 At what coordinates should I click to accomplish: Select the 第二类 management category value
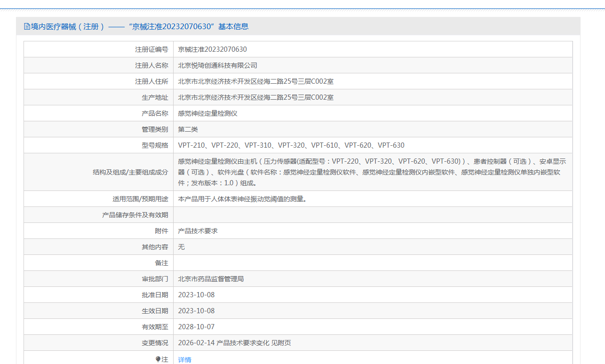click(x=188, y=129)
